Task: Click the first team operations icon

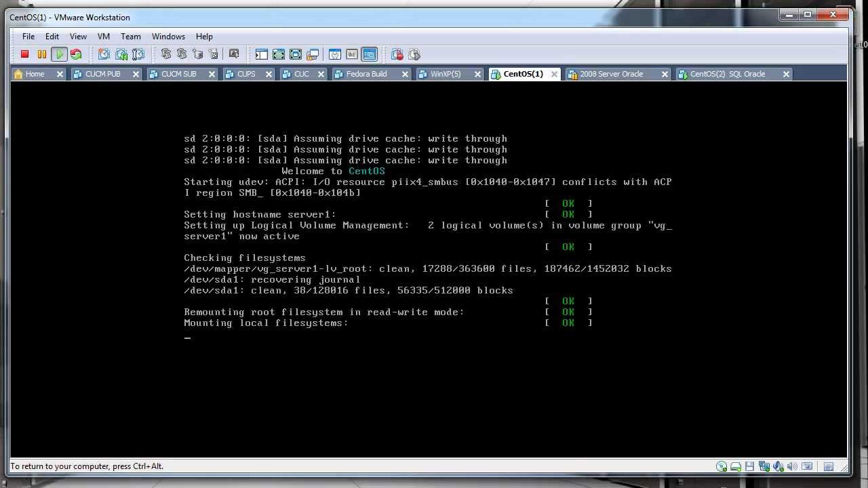Action: coord(166,54)
